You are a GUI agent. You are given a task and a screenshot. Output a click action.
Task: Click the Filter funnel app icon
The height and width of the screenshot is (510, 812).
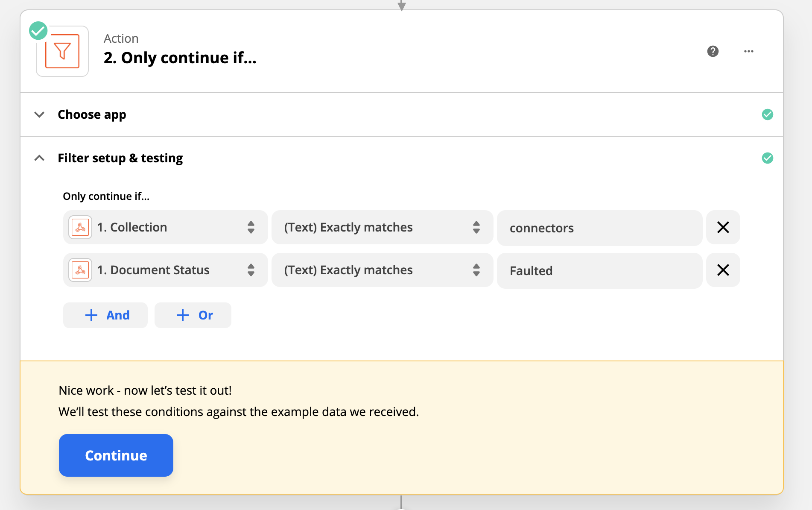click(x=62, y=51)
